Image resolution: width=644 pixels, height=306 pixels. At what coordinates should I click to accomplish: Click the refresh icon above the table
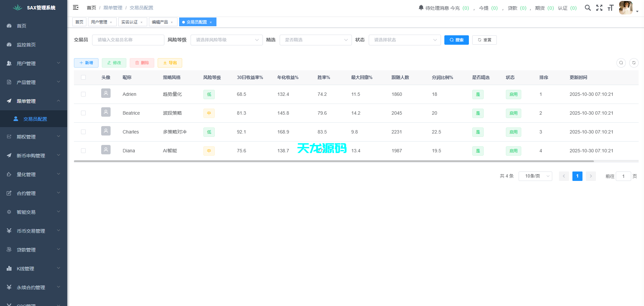click(634, 63)
